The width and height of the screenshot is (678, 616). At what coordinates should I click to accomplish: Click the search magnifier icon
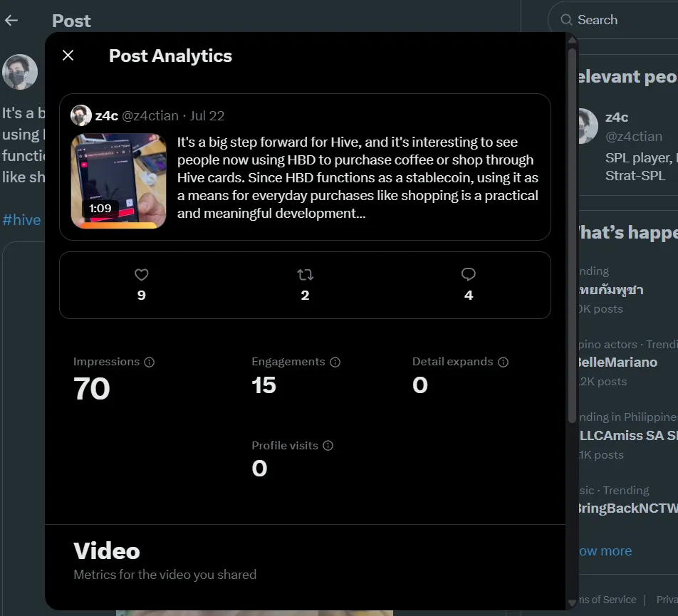(566, 20)
